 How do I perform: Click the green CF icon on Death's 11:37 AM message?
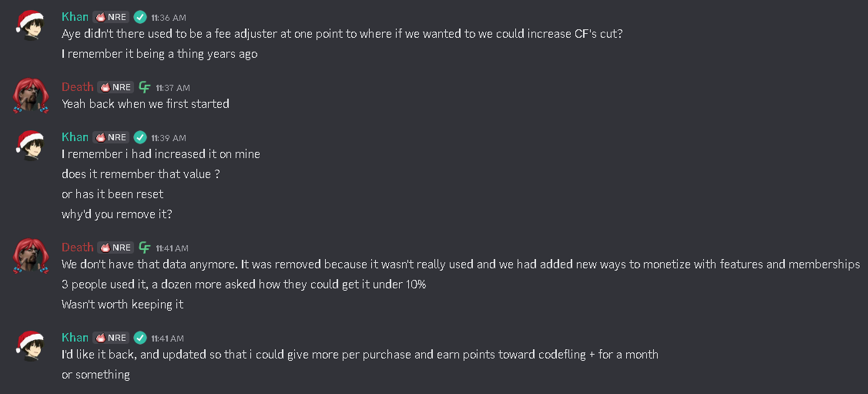145,88
